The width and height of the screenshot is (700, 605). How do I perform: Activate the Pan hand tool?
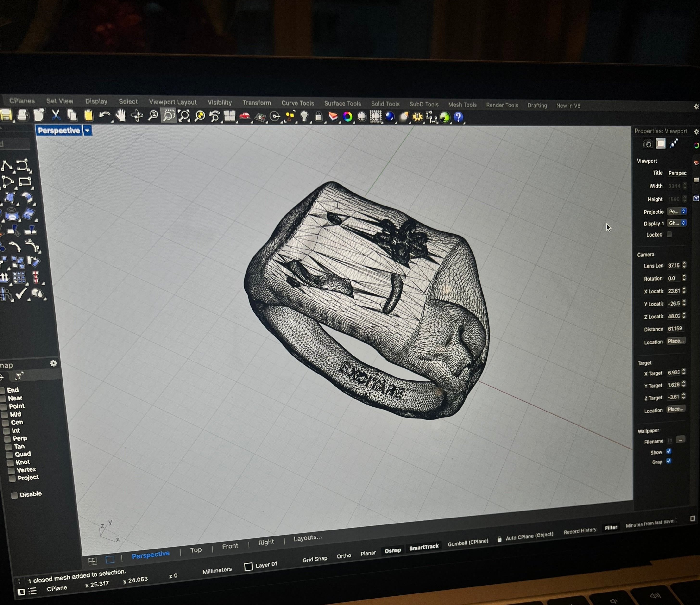[x=121, y=115]
